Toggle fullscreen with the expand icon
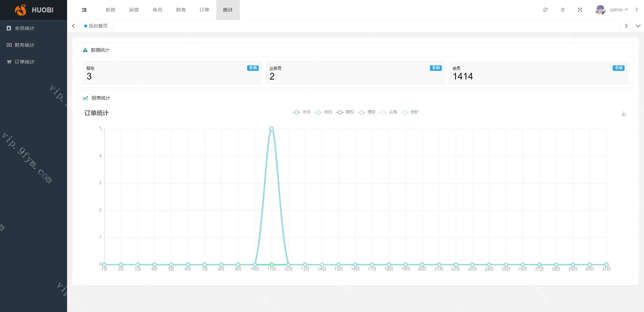Viewport: 644px width, 312px height. (x=580, y=10)
